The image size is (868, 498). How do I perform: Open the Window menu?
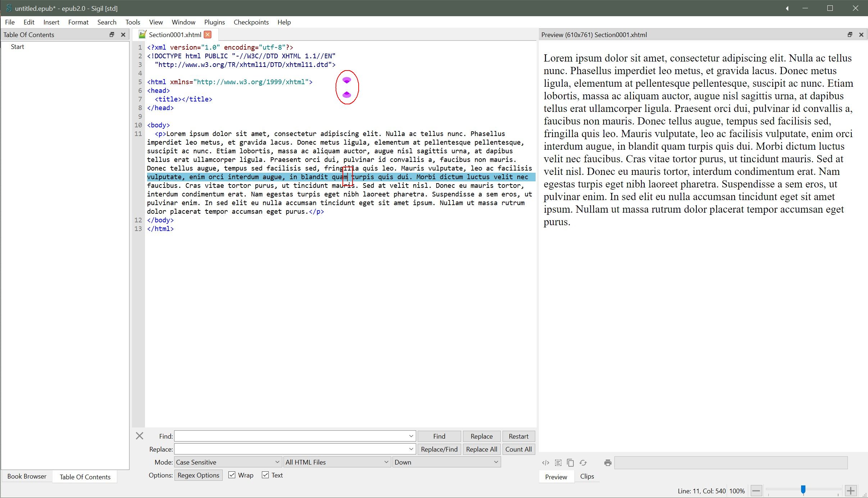coord(183,22)
